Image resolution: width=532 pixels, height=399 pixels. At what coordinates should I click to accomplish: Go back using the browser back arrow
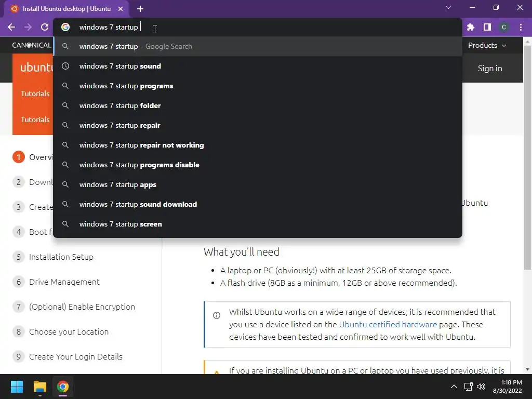tap(11, 27)
